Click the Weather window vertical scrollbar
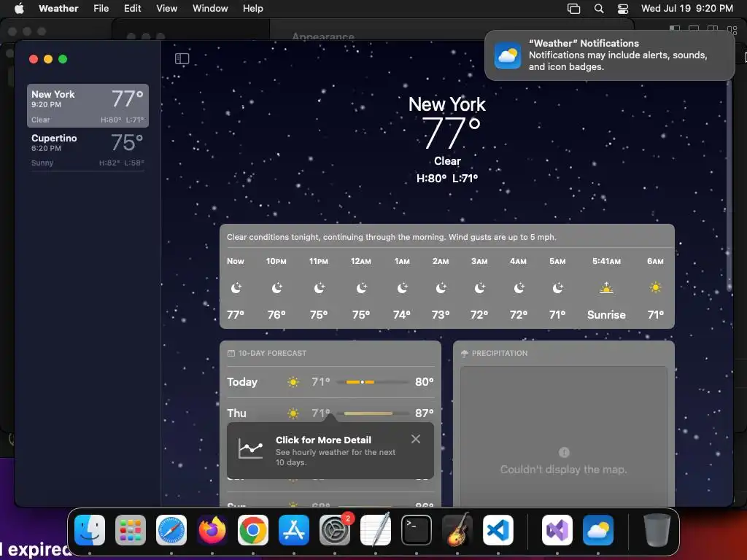This screenshot has height=560, width=747. [x=729, y=186]
